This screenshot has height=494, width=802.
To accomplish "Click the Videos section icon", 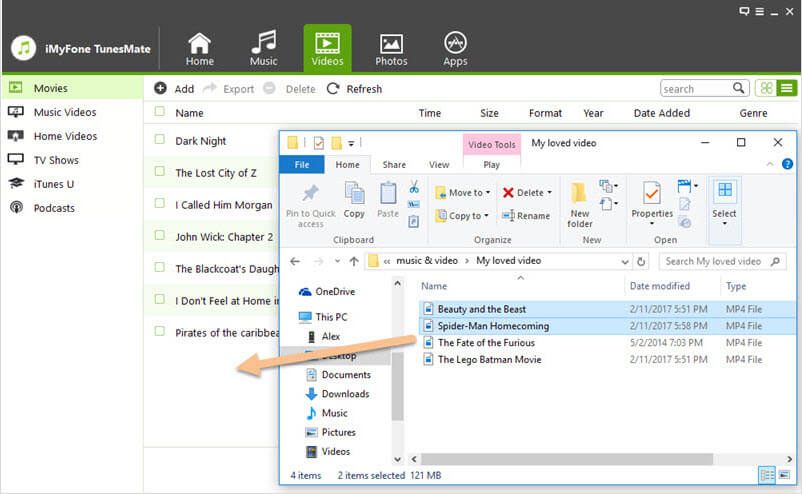I will click(x=327, y=48).
